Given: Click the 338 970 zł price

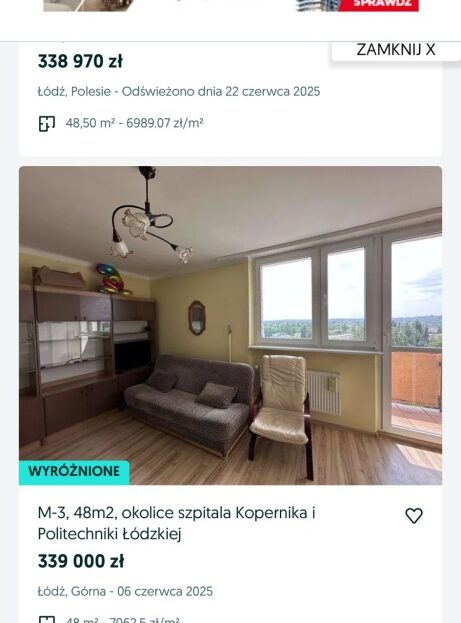Looking at the screenshot, I should point(80,62).
